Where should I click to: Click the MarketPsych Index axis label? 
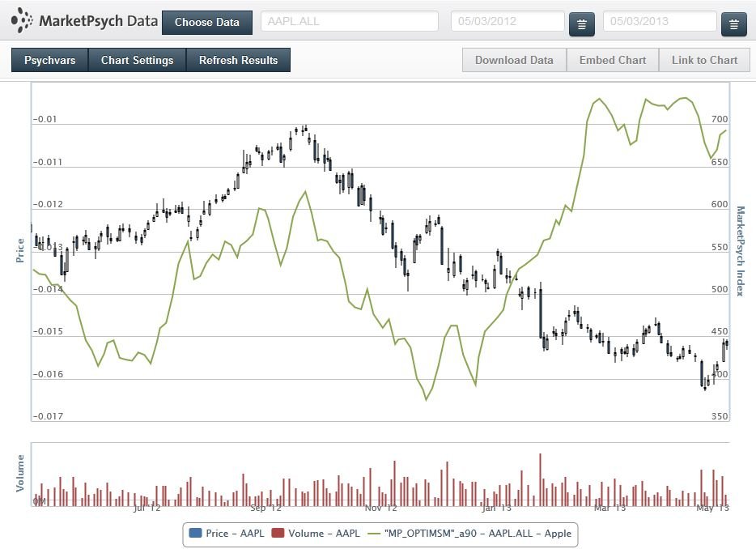click(x=739, y=251)
